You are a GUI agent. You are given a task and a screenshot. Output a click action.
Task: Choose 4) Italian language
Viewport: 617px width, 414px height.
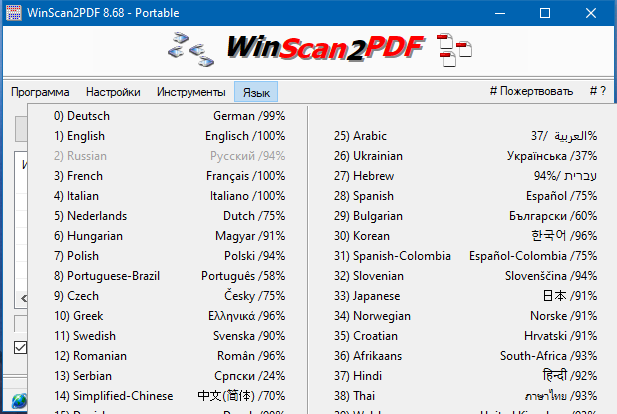[169, 196]
